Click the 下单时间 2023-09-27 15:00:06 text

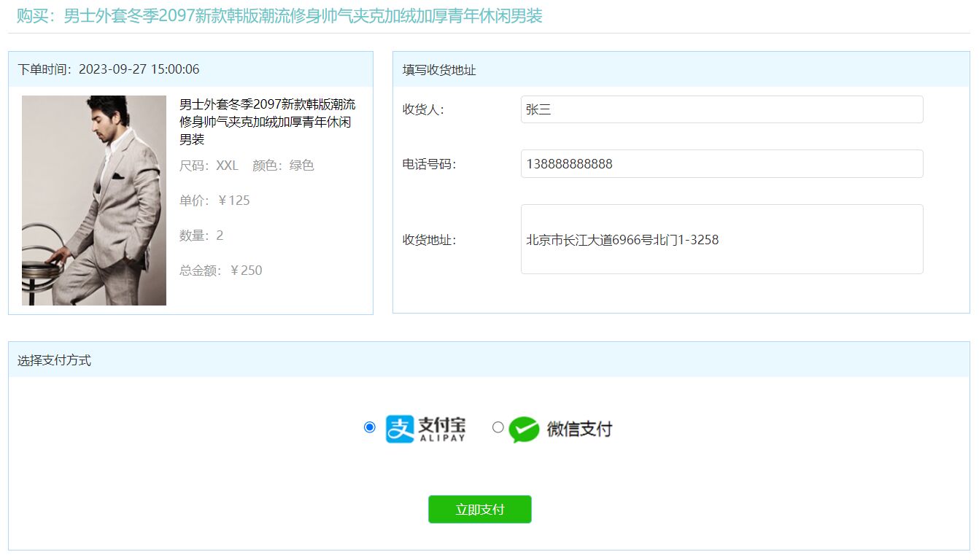109,69
